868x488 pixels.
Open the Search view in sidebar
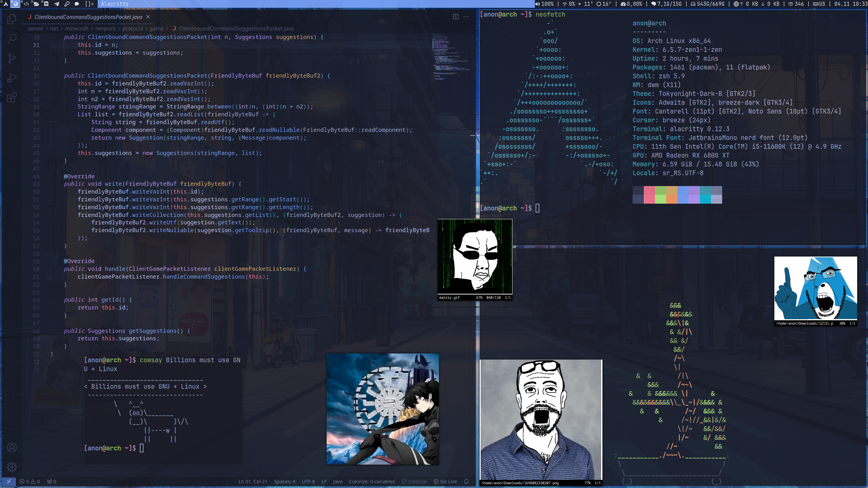(12, 39)
